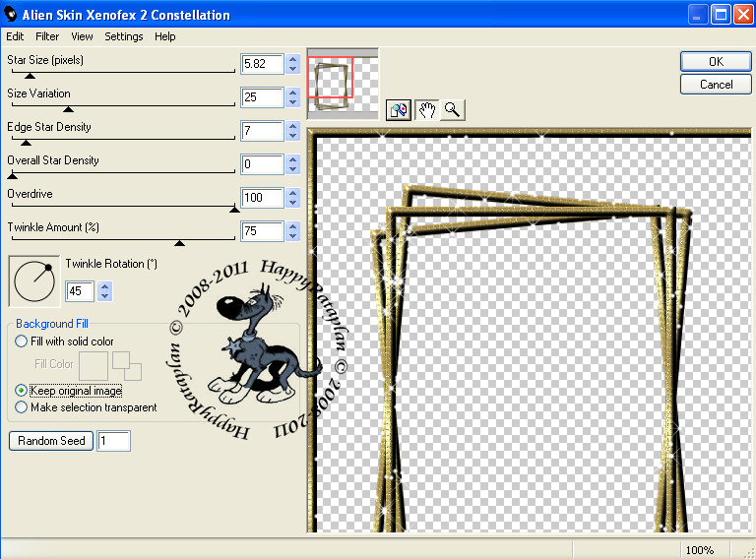Click the Twinkle Amount slider handle

tap(179, 243)
